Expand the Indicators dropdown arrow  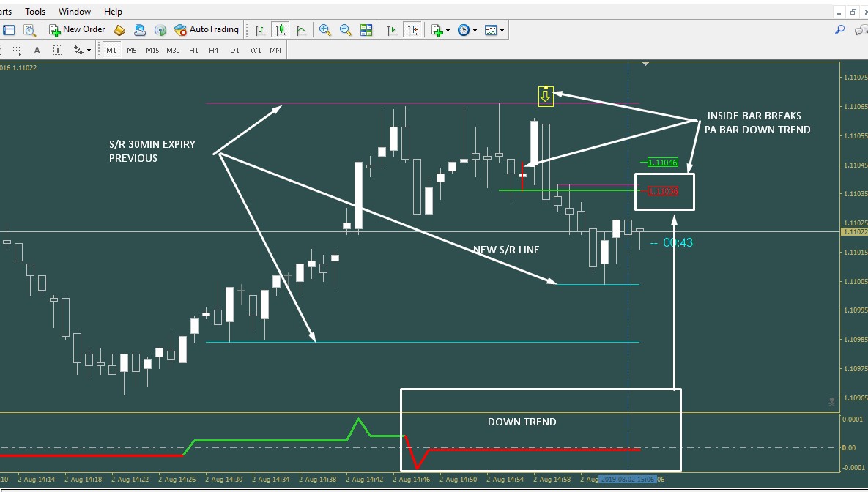click(448, 31)
